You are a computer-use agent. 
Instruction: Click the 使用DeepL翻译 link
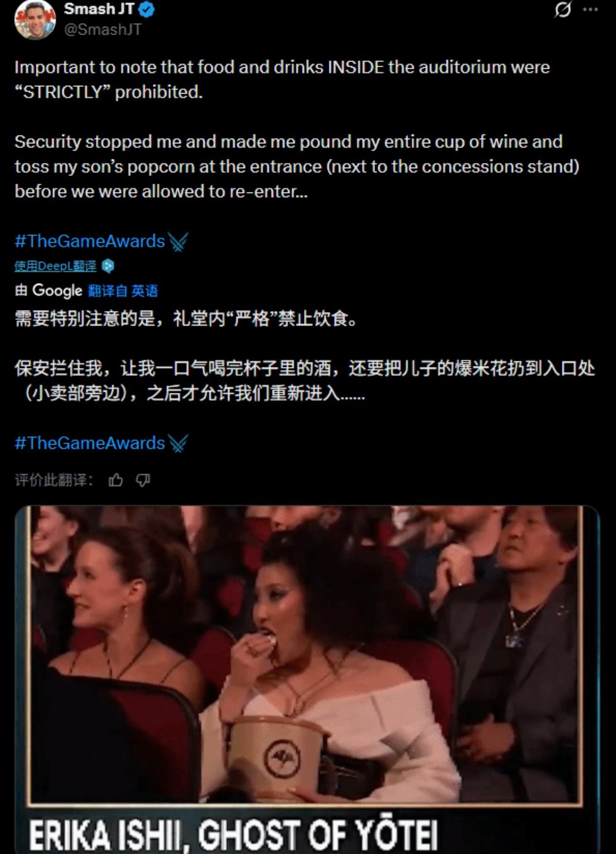click(56, 266)
